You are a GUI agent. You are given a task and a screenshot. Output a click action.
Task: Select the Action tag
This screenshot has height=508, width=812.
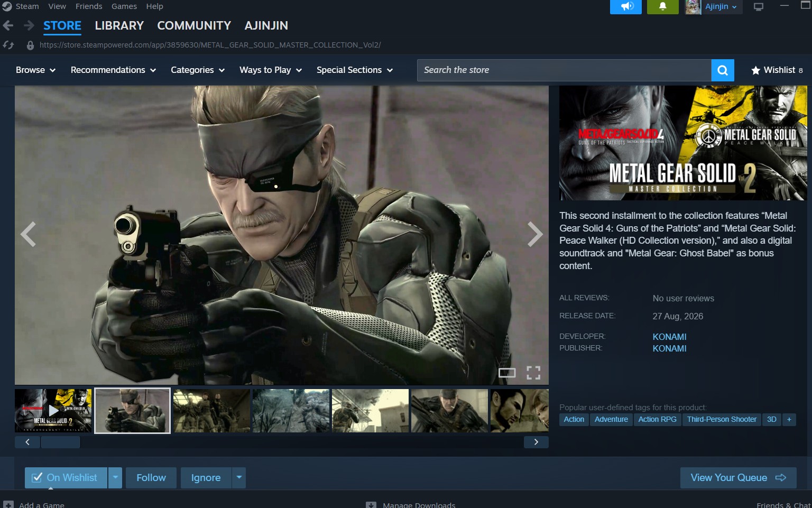pyautogui.click(x=574, y=419)
